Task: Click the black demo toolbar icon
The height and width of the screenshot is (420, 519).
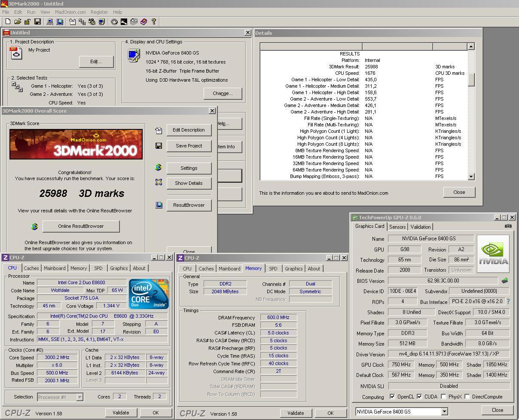Action: pos(124,21)
